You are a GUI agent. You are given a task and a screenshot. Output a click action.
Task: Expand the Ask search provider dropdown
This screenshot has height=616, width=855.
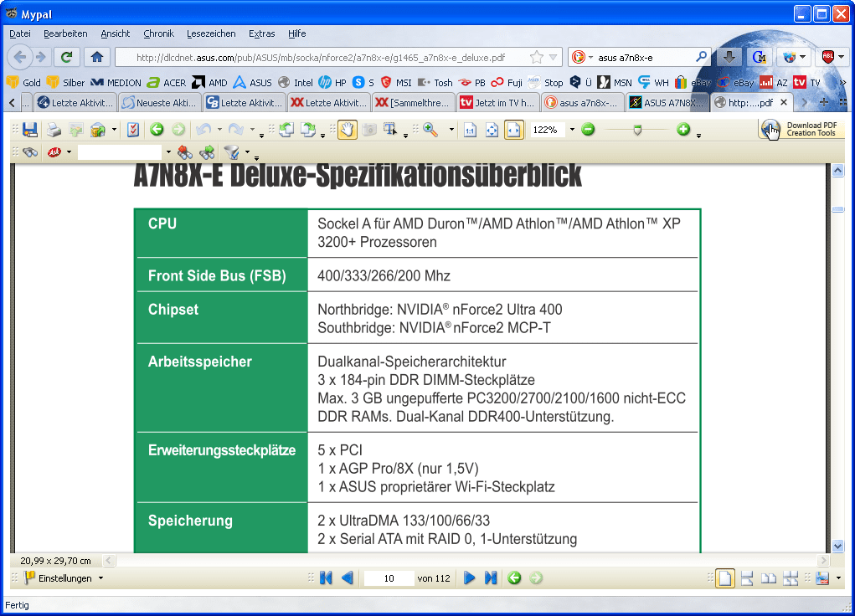[x=69, y=152]
